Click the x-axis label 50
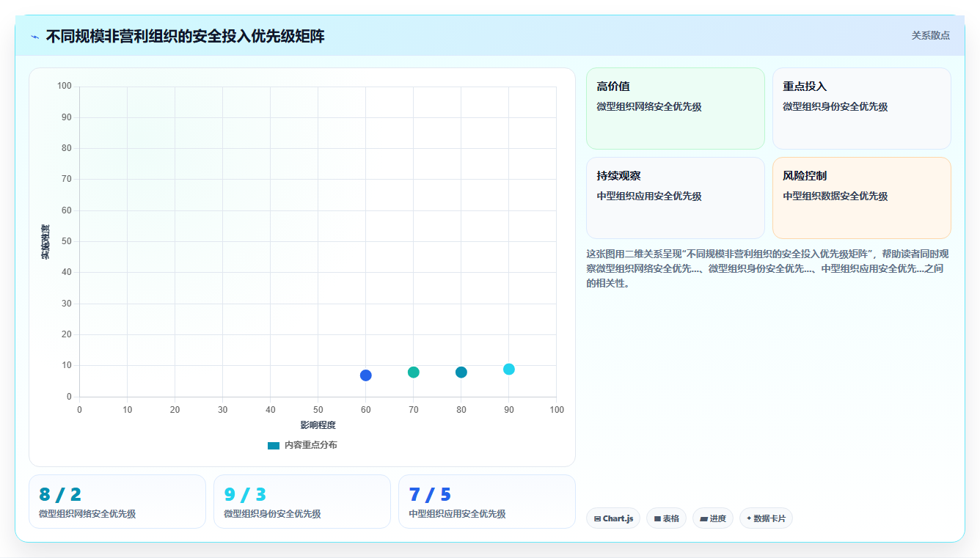The height and width of the screenshot is (558, 980). tap(318, 410)
